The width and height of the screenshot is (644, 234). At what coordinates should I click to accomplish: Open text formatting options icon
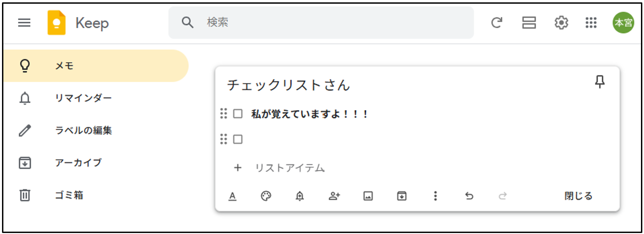232,196
